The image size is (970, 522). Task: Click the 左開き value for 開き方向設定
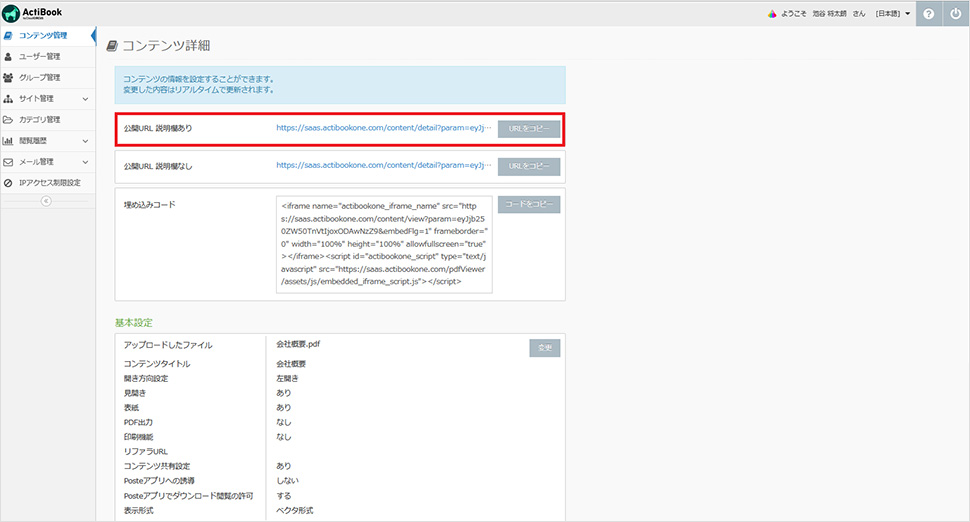pos(287,379)
